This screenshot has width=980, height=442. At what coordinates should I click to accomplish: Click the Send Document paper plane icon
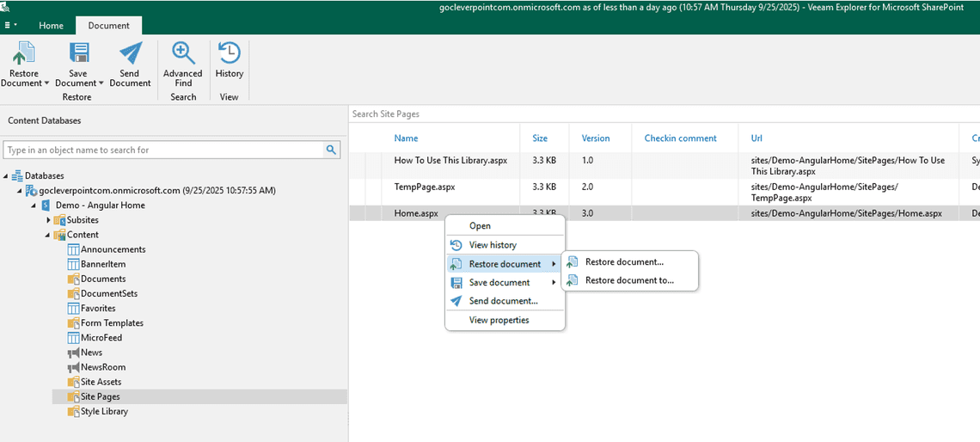click(x=130, y=53)
